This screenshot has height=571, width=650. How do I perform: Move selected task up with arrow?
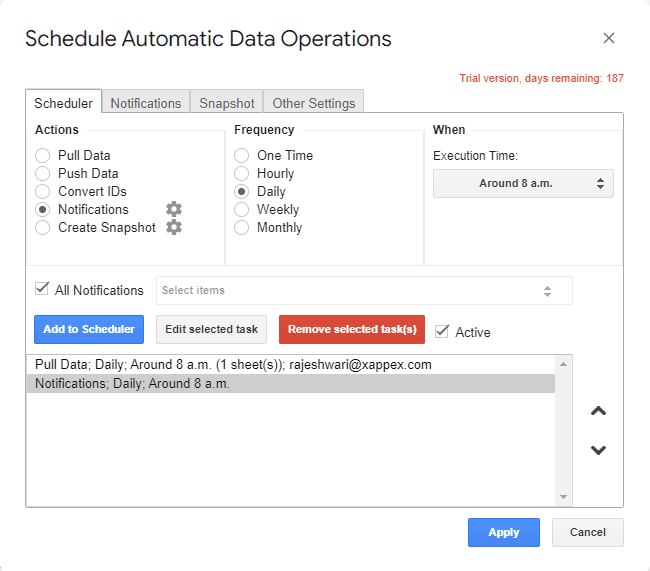[598, 411]
